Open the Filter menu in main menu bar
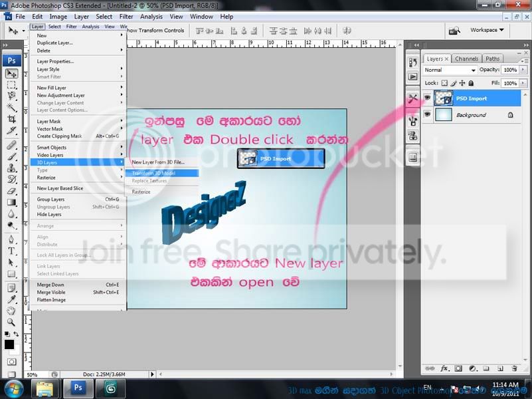This screenshot has height=399, width=532. 126,17
